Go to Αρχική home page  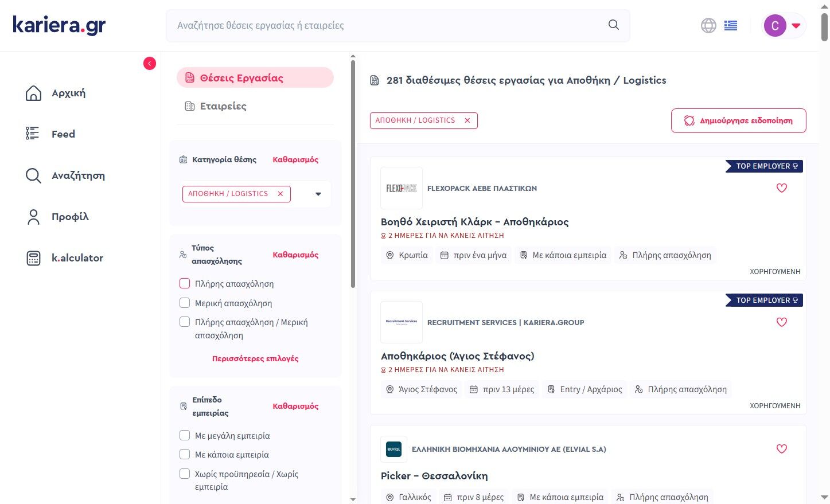(x=56, y=93)
